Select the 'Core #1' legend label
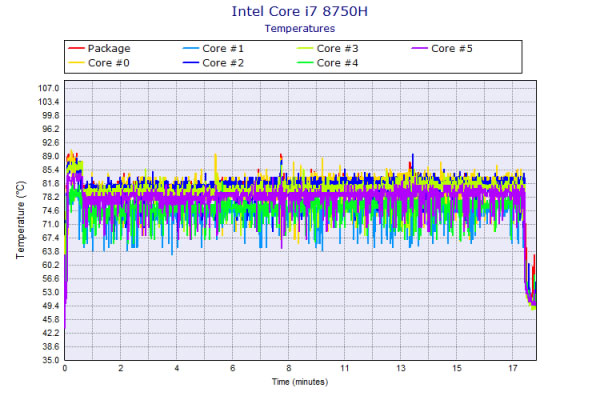This screenshot has width=600, height=400. coord(223,49)
